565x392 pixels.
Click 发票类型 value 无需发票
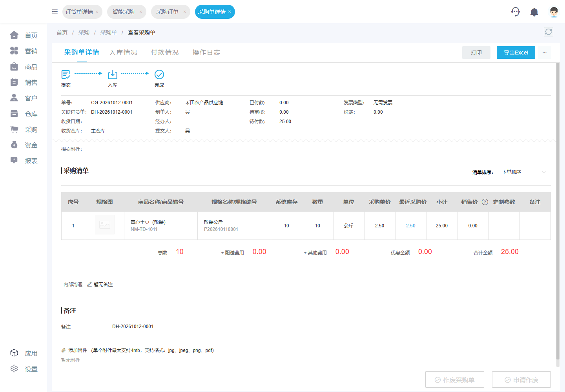383,103
